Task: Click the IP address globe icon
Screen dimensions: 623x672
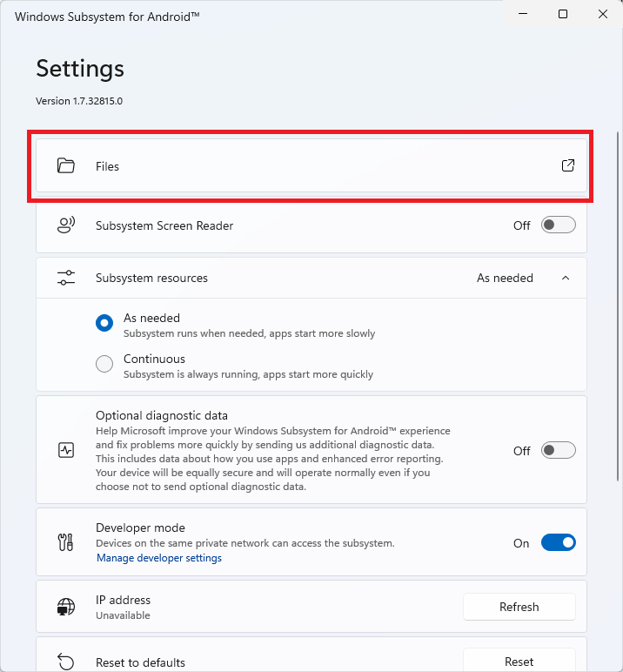Action: point(66,607)
